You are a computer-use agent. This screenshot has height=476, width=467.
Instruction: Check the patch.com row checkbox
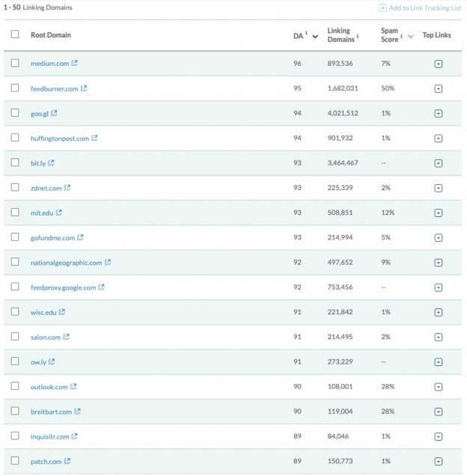point(15,460)
